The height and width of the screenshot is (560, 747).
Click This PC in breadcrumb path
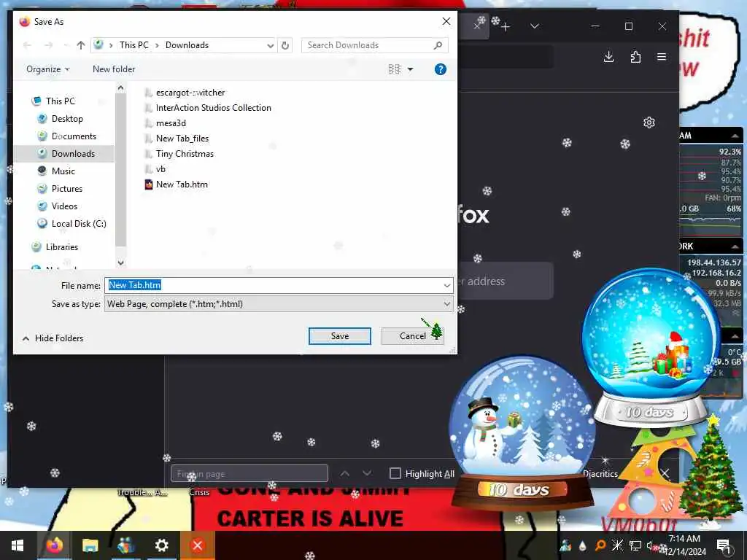(x=134, y=45)
